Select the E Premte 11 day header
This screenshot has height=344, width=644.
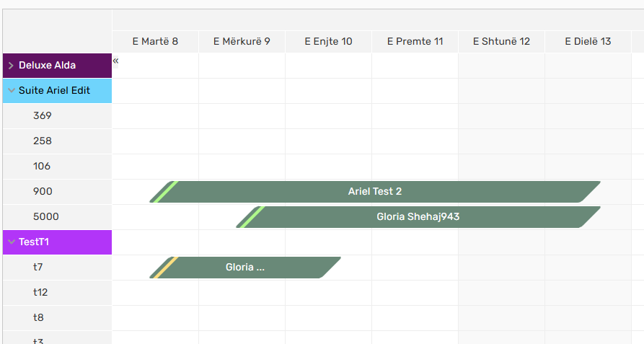coord(415,42)
